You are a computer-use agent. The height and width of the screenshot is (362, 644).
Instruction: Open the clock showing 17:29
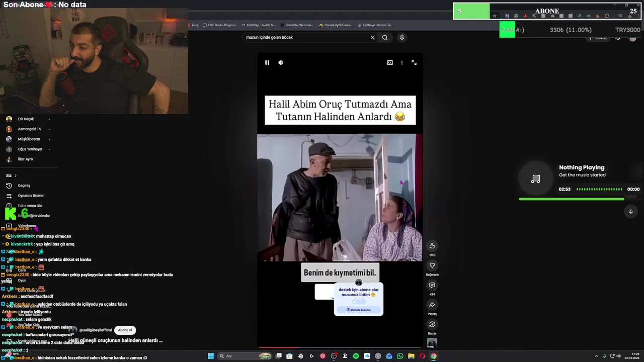tap(632, 356)
